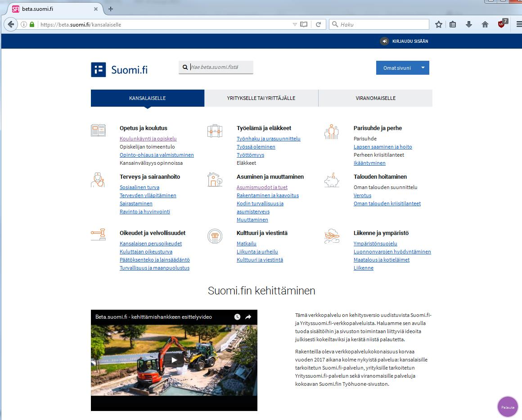Viewport: 522px width, 420px height.
Task: Click Opiskelijan toimeentulo text
Action: click(x=147, y=147)
